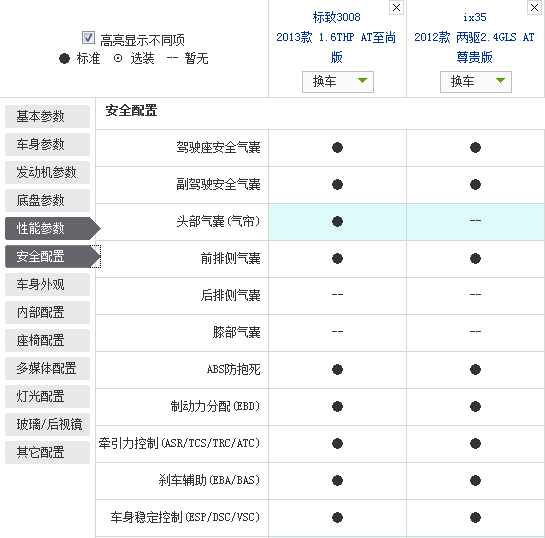The width and height of the screenshot is (545, 538).
Task: Open the 换车 dropdown under 标致3008
Action: [338, 82]
